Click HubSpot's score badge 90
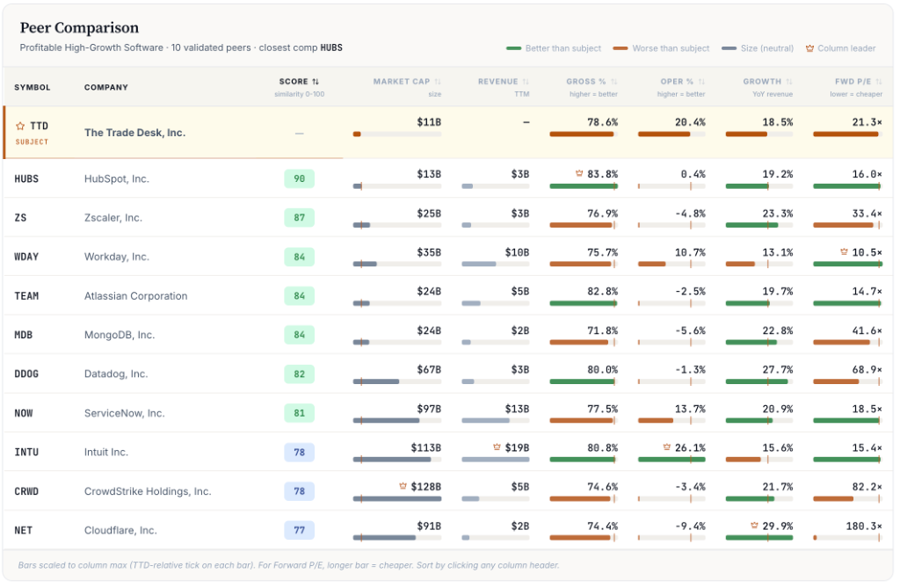900x588 pixels. click(299, 178)
